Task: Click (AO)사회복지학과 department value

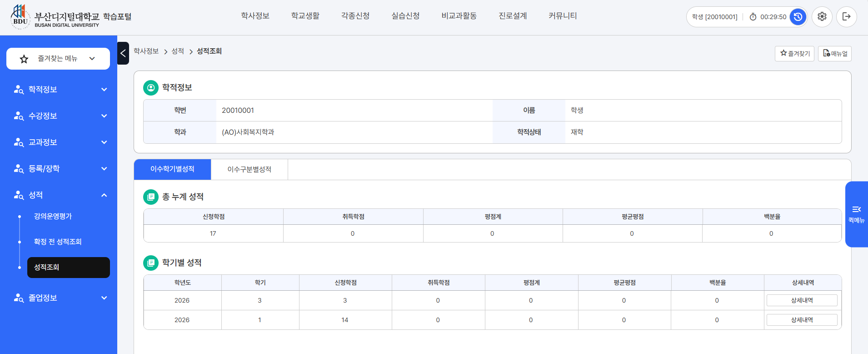Action: [x=248, y=132]
